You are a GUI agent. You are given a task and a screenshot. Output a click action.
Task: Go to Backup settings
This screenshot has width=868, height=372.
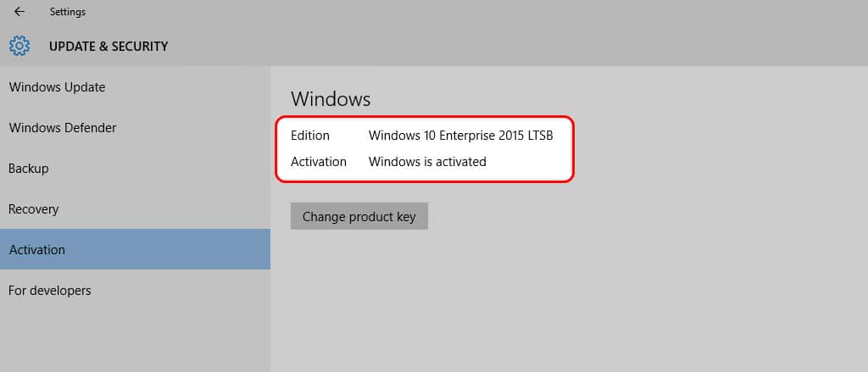click(135, 169)
